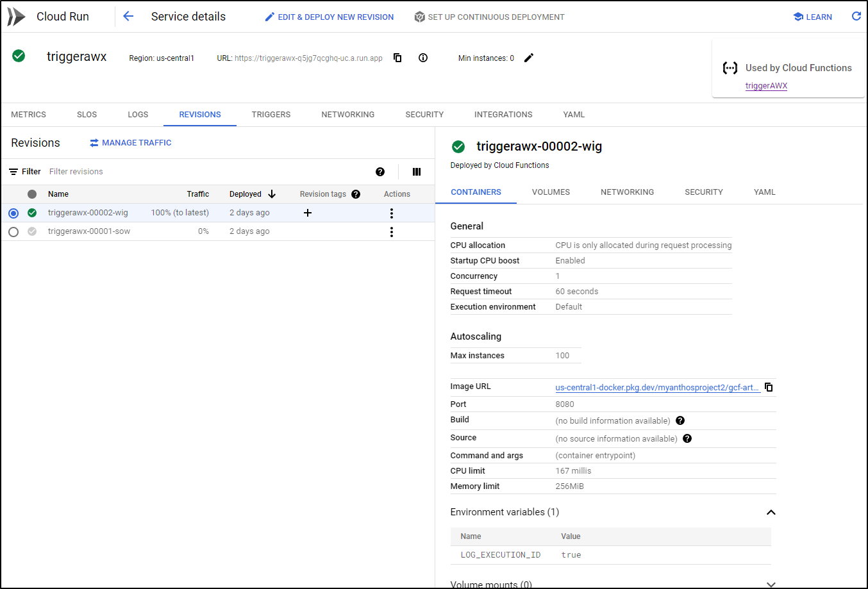Screen dimensions: 868x589
Task: Show help for Build information
Action: point(680,420)
